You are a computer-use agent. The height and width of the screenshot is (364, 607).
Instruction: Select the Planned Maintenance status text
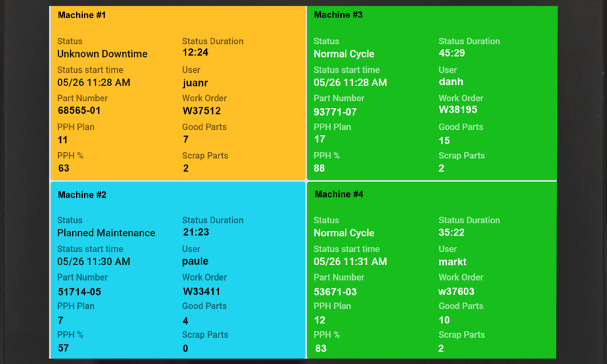106,233
